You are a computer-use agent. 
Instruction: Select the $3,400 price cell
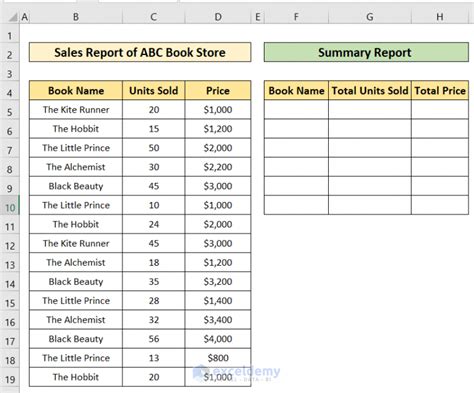(218, 320)
